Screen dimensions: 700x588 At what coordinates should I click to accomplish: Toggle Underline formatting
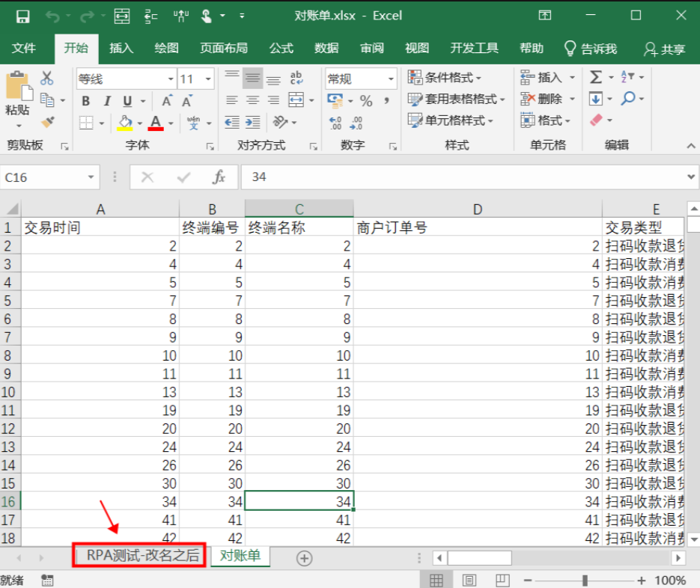[x=127, y=101]
